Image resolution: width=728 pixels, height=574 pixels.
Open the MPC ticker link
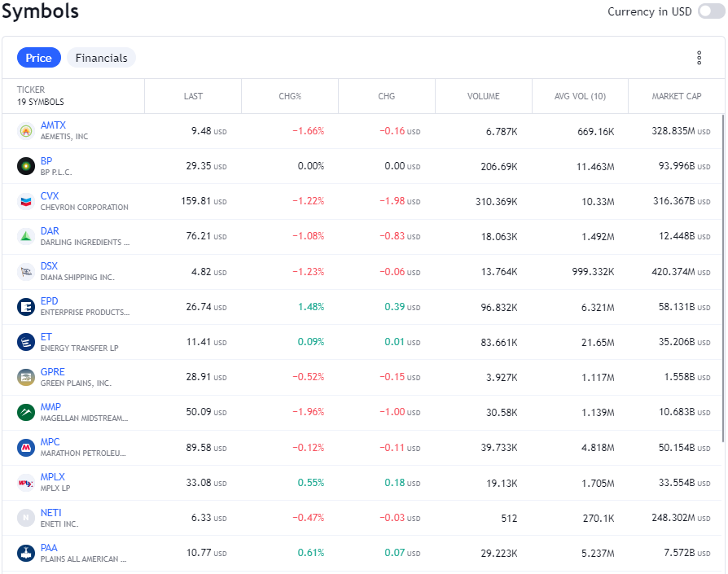pos(50,442)
